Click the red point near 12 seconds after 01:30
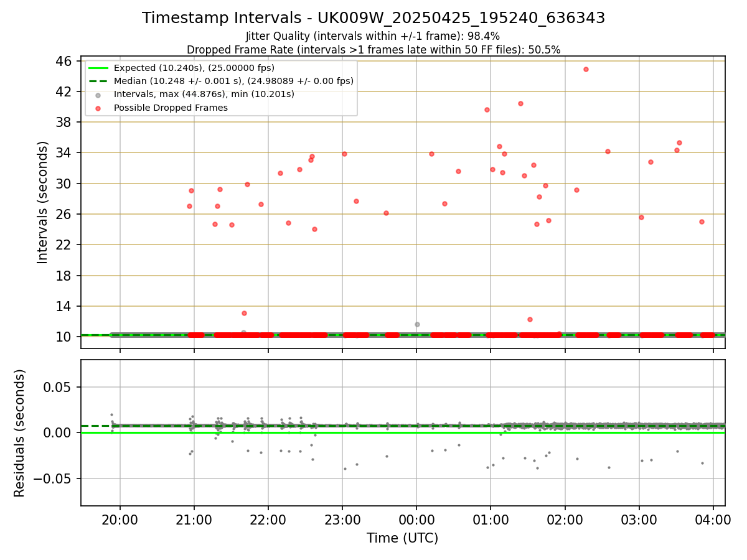This screenshot has width=747, height=560. coord(530,319)
